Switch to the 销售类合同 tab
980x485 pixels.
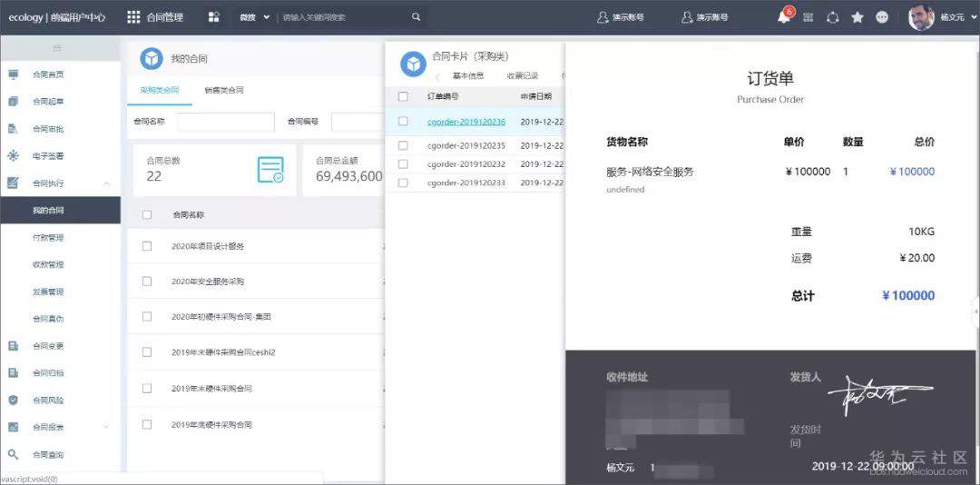coord(224,91)
